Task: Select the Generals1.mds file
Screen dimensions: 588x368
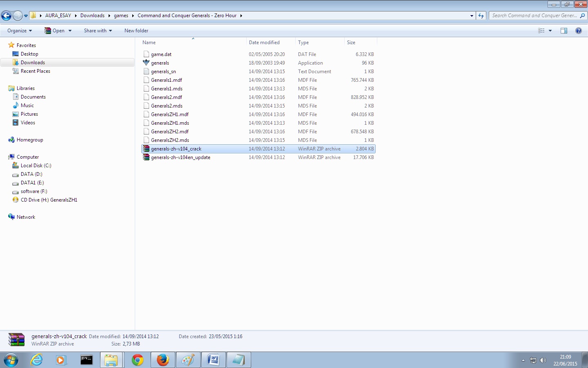Action: click(167, 89)
